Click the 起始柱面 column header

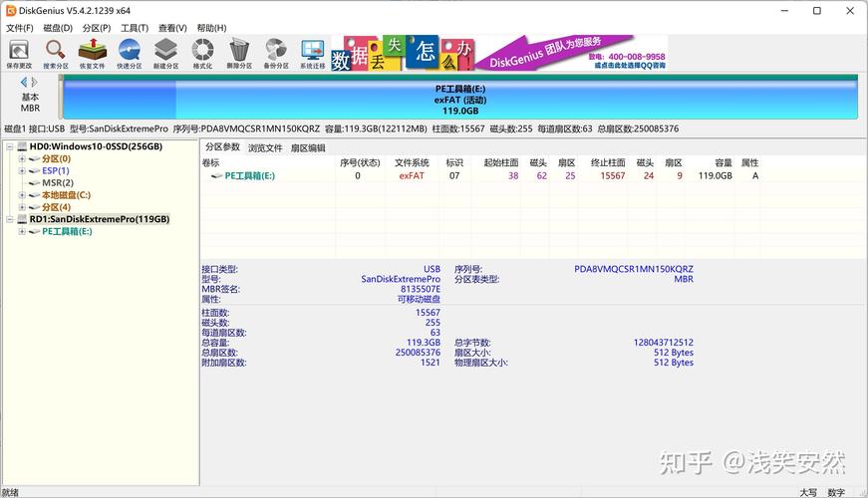click(x=501, y=162)
